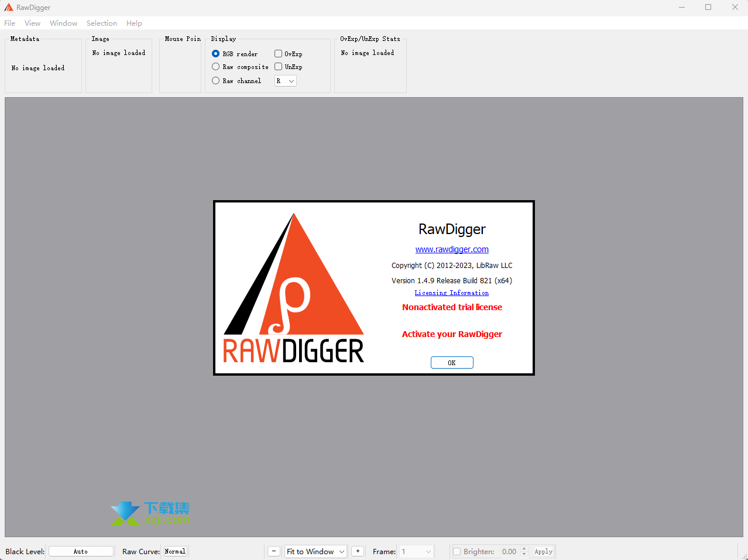Increase the Brighten value with up arrow
The width and height of the screenshot is (748, 560).
[524, 549]
